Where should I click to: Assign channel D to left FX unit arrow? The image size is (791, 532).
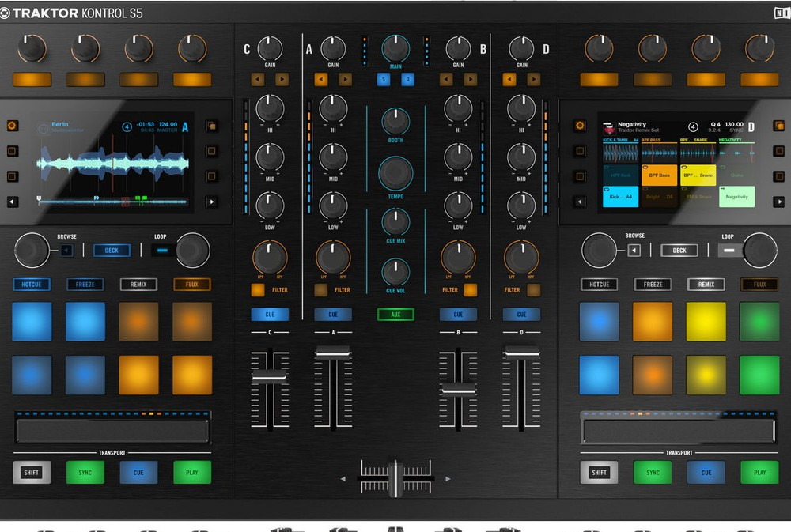pyautogui.click(x=509, y=79)
